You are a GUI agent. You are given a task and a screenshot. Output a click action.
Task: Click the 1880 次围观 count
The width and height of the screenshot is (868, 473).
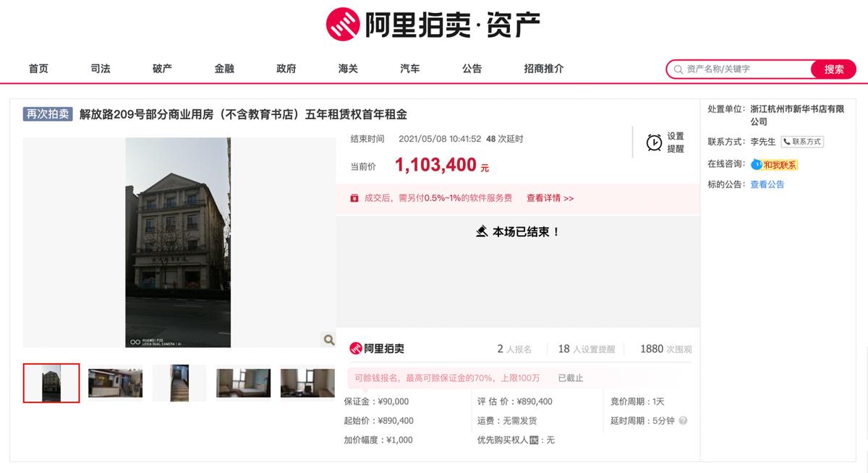(666, 349)
